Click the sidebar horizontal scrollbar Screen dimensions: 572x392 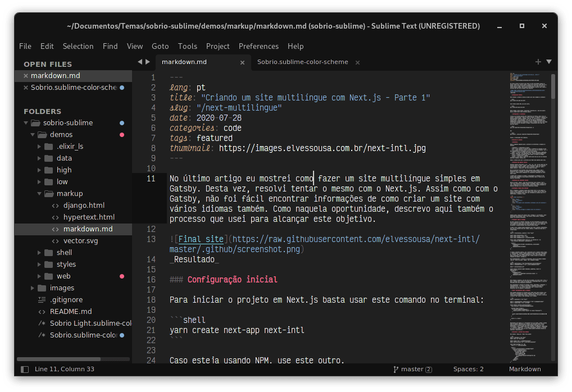coord(59,359)
